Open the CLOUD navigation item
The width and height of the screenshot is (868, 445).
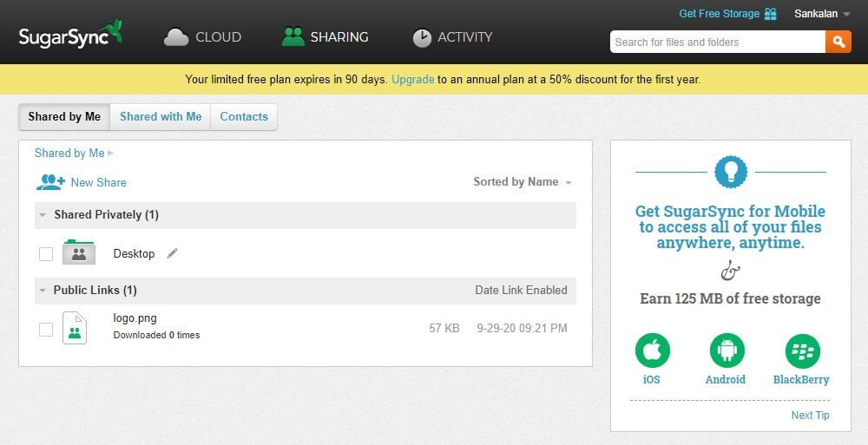point(202,37)
